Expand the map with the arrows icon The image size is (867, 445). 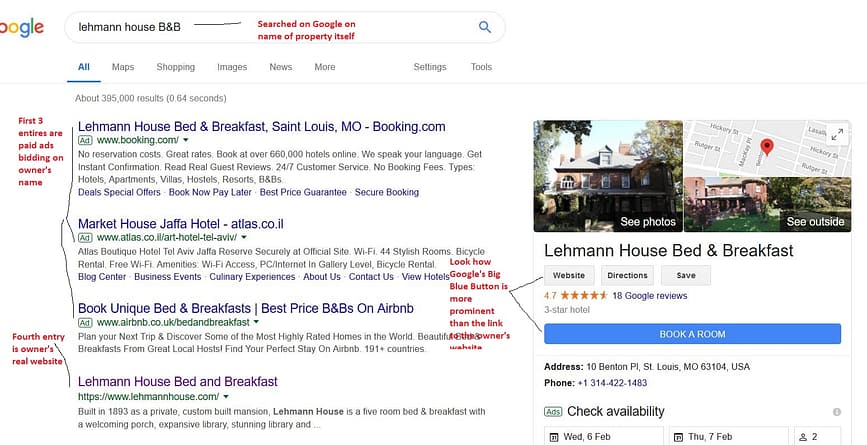click(837, 134)
